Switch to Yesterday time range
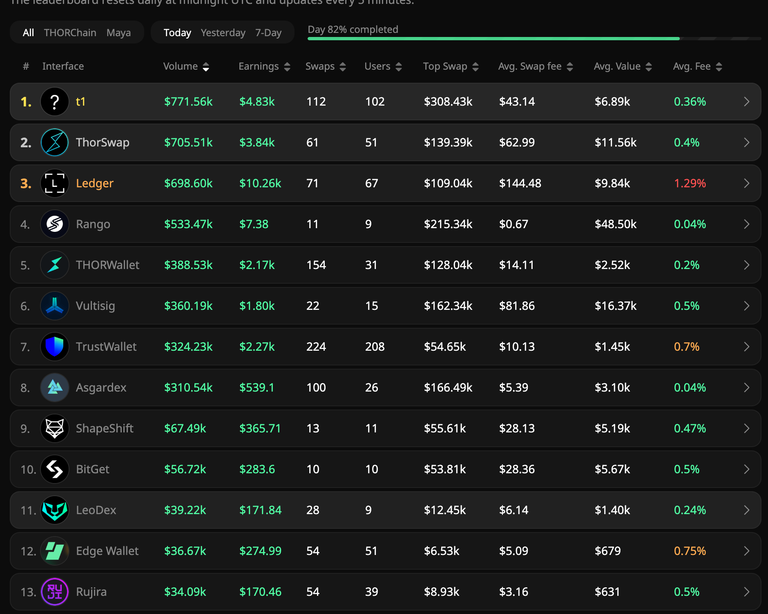Viewport: 768px width, 614px height. (223, 33)
